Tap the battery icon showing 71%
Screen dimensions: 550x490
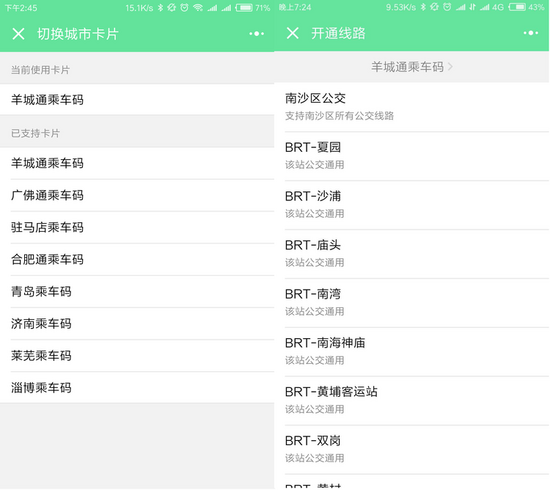coord(244,7)
